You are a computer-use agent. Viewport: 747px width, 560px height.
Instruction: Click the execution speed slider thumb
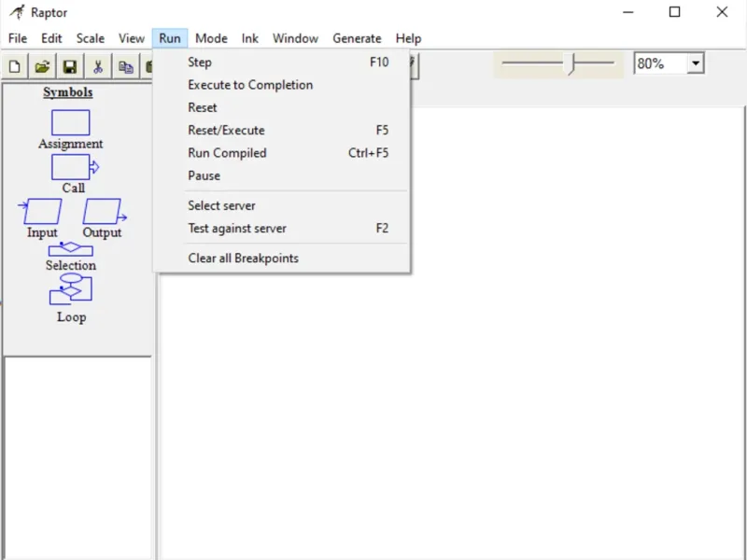(x=571, y=63)
